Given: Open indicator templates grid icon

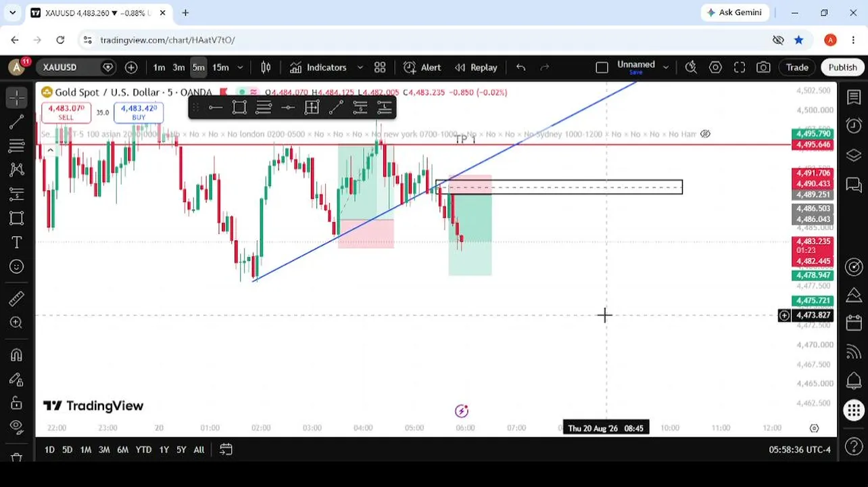Looking at the screenshot, I should (x=380, y=67).
